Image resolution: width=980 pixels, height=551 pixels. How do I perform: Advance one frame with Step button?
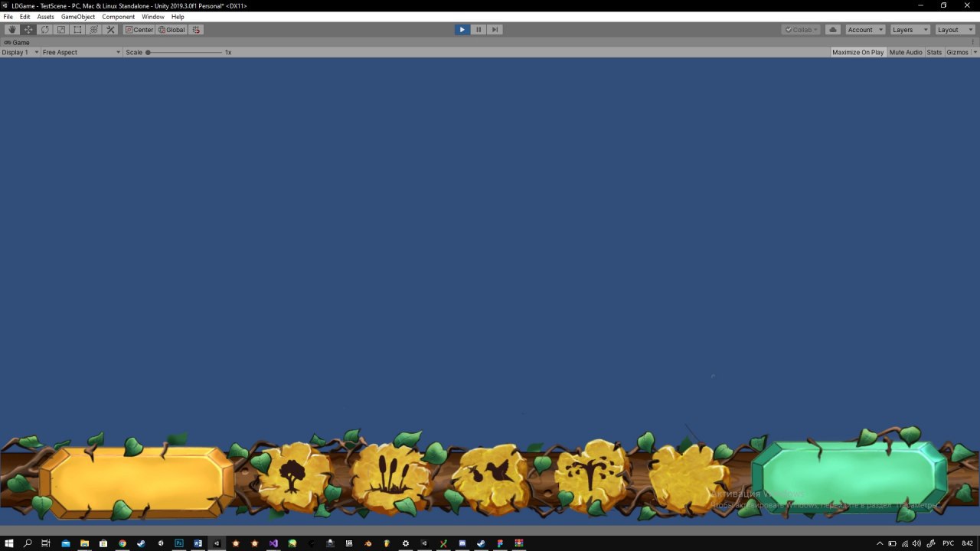[x=495, y=30]
